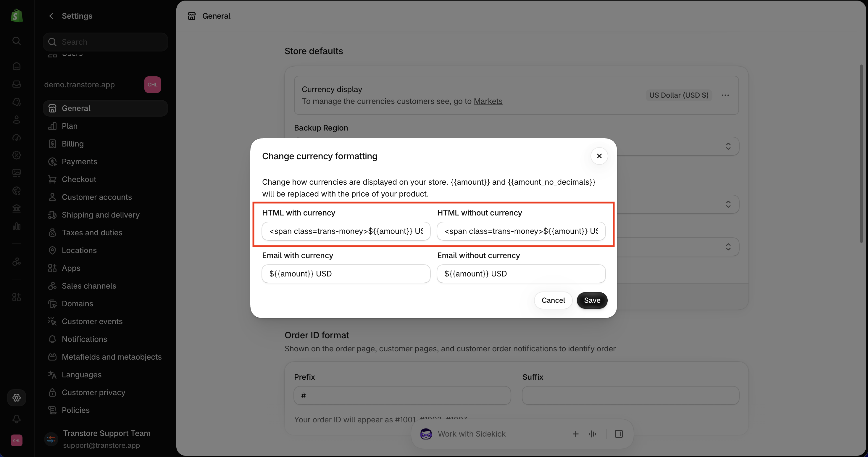
Task: Click Cancel in currency formatting dialog
Action: 553,300
